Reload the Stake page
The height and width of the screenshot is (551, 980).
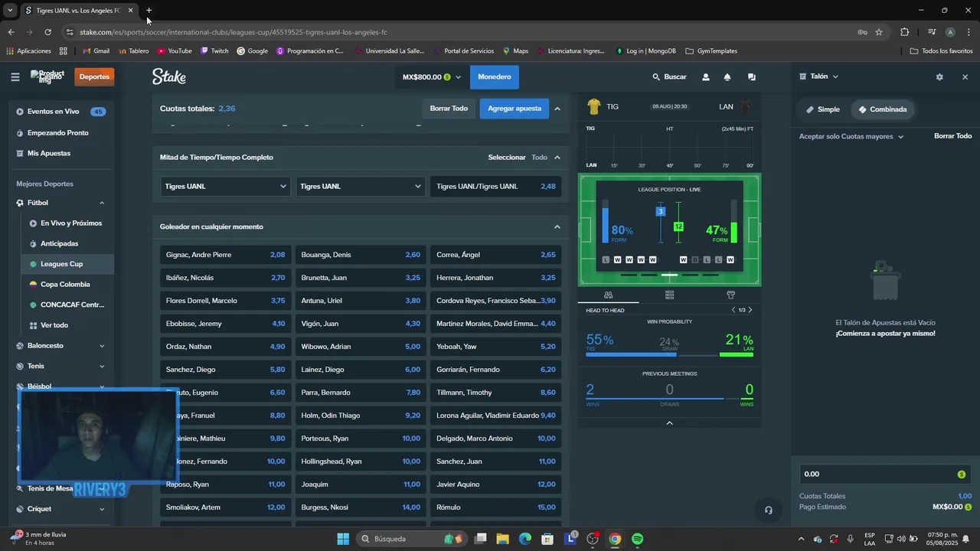pyautogui.click(x=47, y=32)
